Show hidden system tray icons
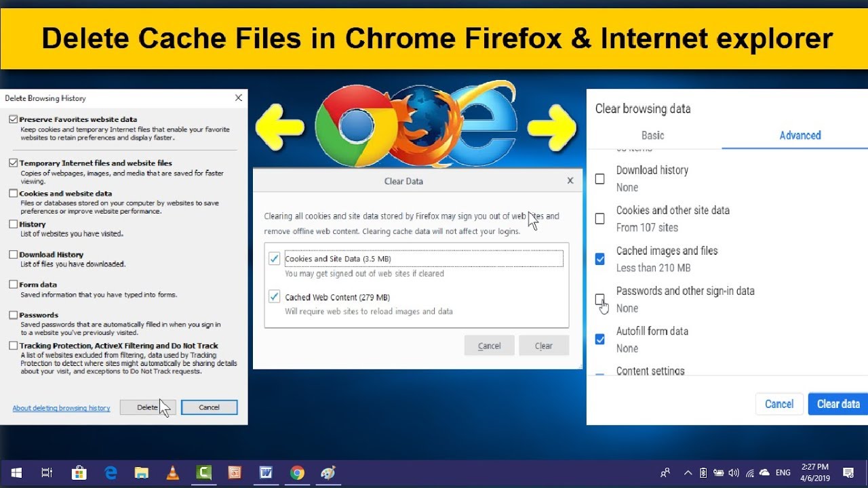The height and width of the screenshot is (488, 868). click(x=688, y=472)
